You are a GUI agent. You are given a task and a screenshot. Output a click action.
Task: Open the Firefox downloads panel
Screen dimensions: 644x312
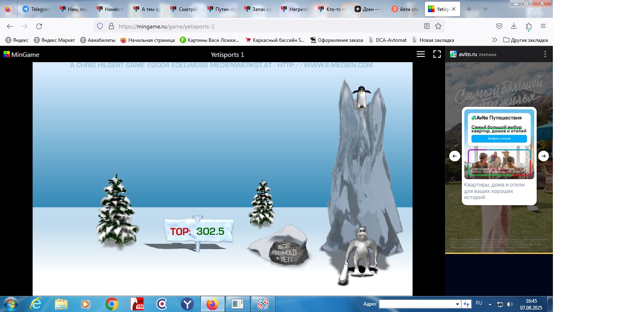coord(514,26)
